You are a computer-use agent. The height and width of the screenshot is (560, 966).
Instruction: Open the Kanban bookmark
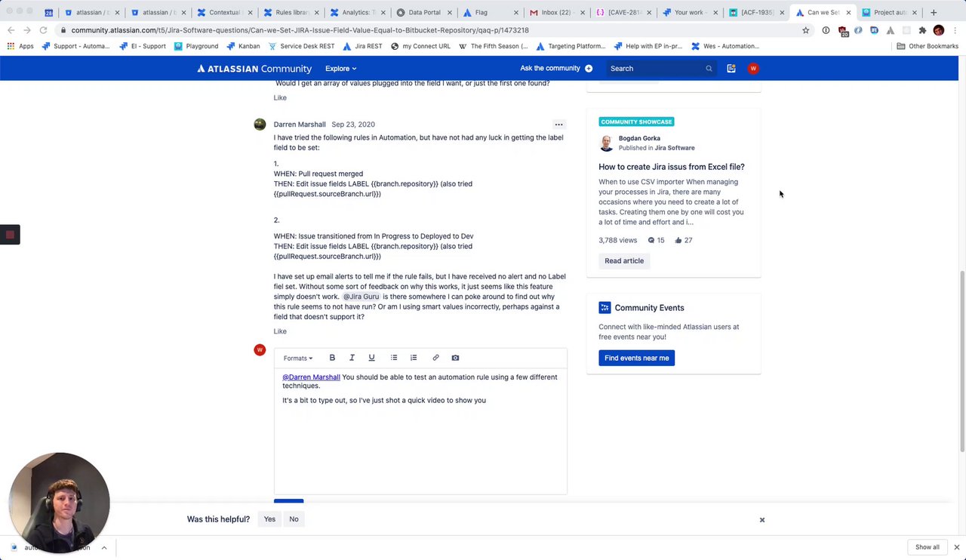pyautogui.click(x=243, y=46)
